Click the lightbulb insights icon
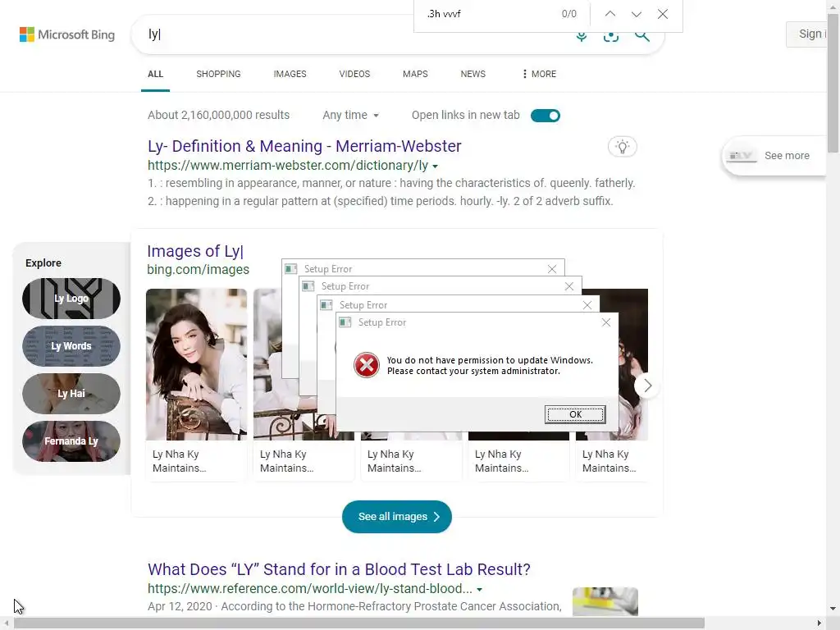The height and width of the screenshot is (630, 840). coord(622,147)
